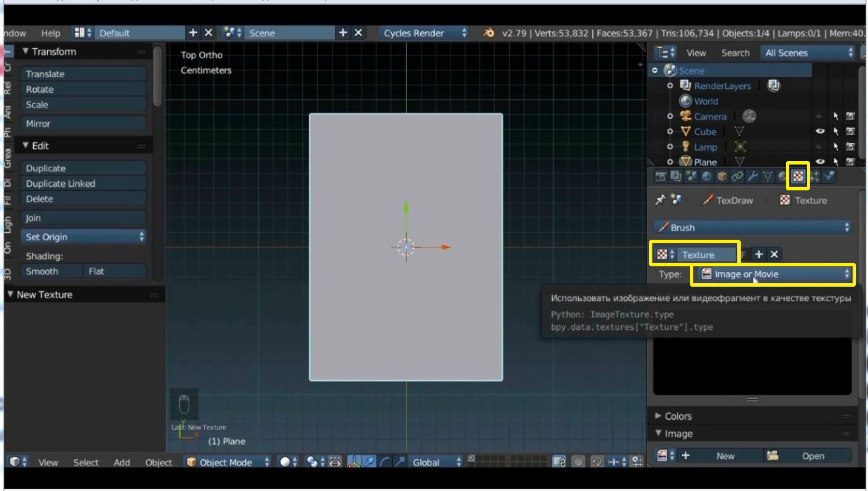Open the Add menu in 3D header
The height and width of the screenshot is (491, 868).
click(121, 462)
